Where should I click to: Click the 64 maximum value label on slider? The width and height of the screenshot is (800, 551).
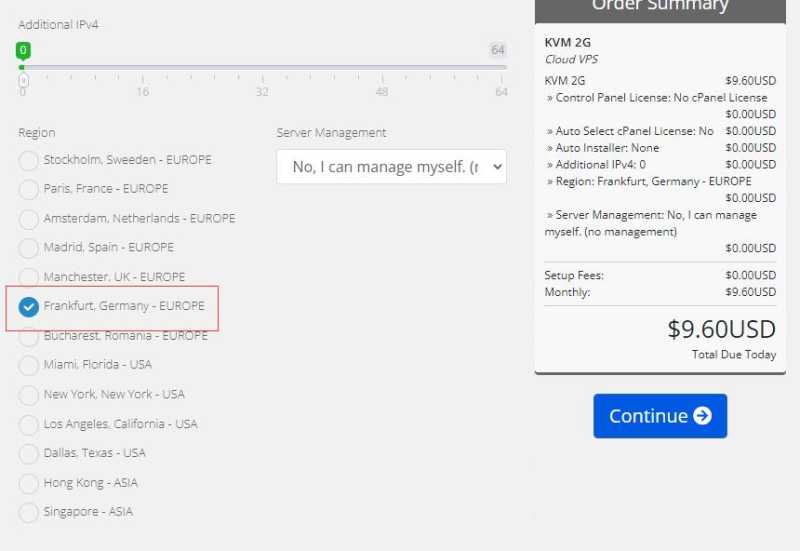(497, 50)
